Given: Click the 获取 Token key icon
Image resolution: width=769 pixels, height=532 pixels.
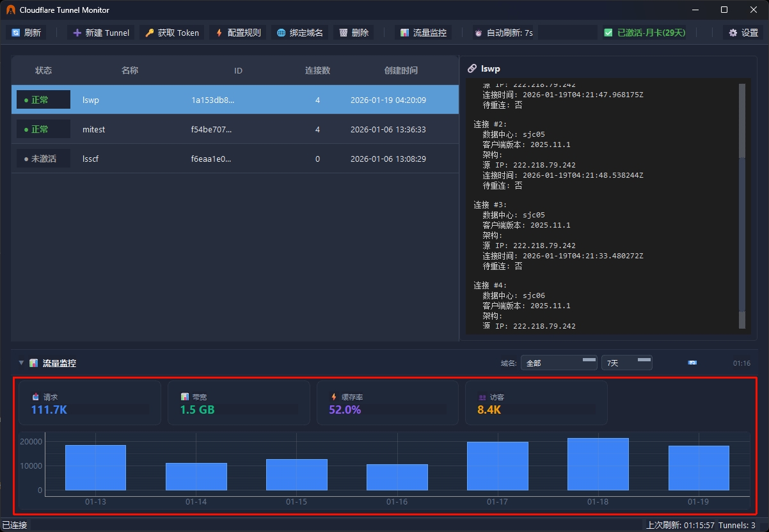Looking at the screenshot, I should 150,33.
